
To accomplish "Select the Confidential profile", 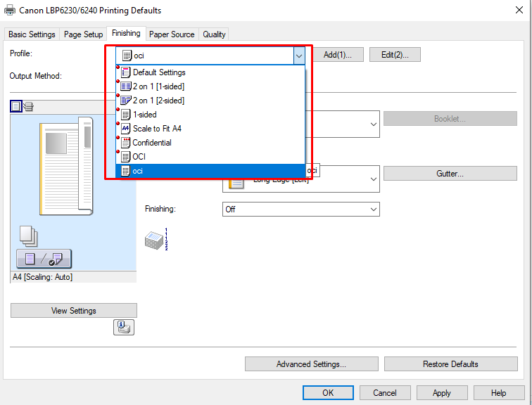I will [x=210, y=143].
